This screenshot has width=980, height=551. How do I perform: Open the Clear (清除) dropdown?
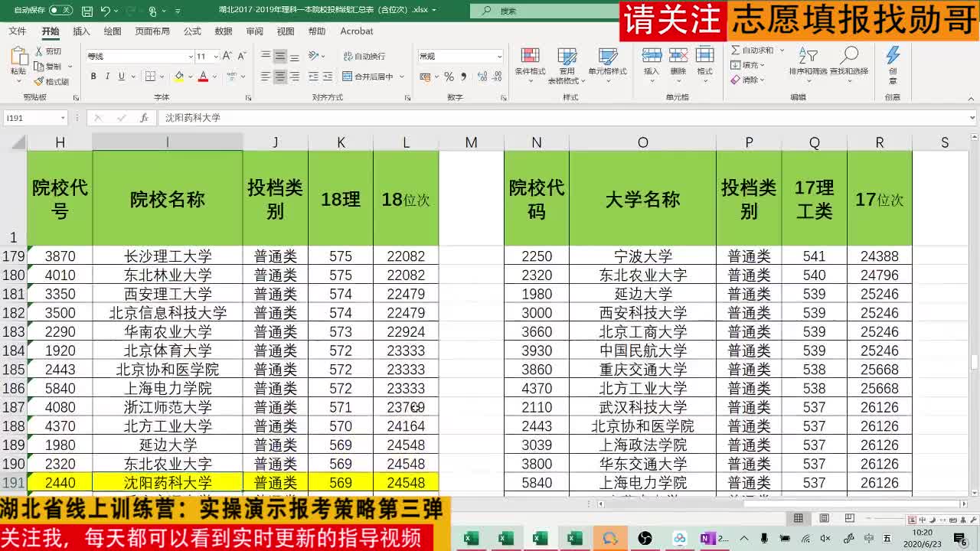pyautogui.click(x=747, y=80)
